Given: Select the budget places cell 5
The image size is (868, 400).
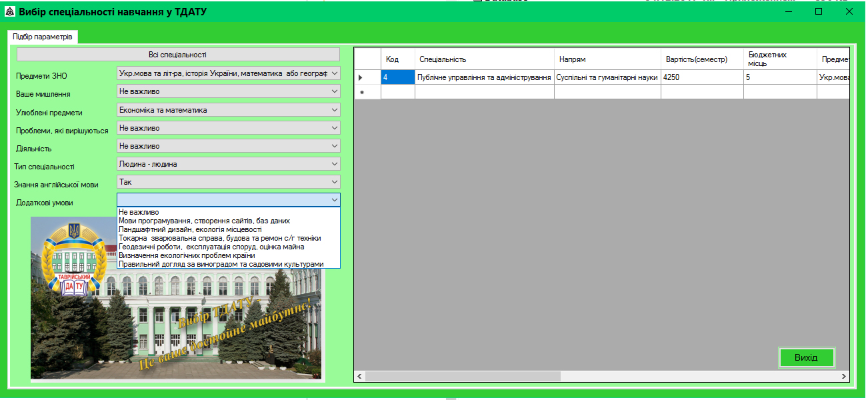Looking at the screenshot, I should (780, 77).
